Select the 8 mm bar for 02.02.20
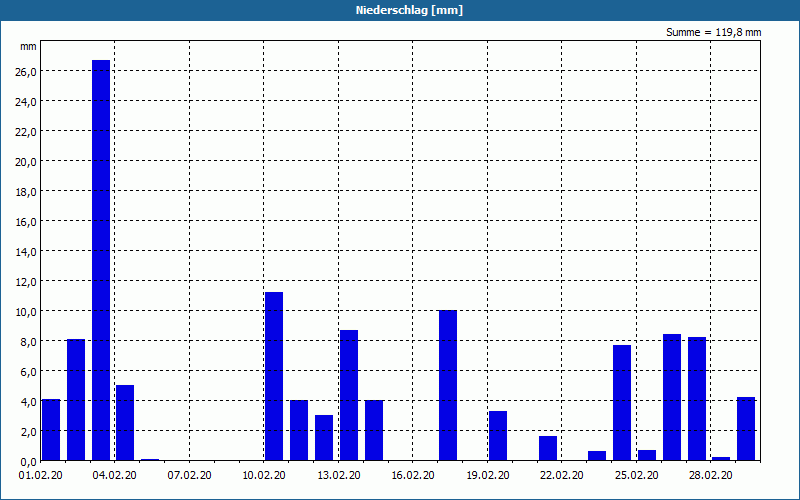Image resolution: width=800 pixels, height=500 pixels. 76,399
